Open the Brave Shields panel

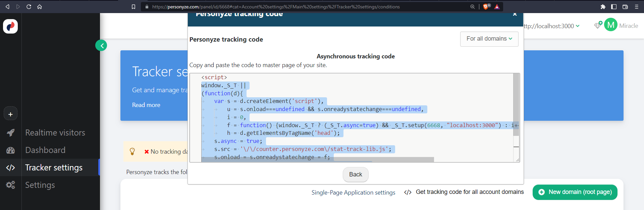click(486, 7)
